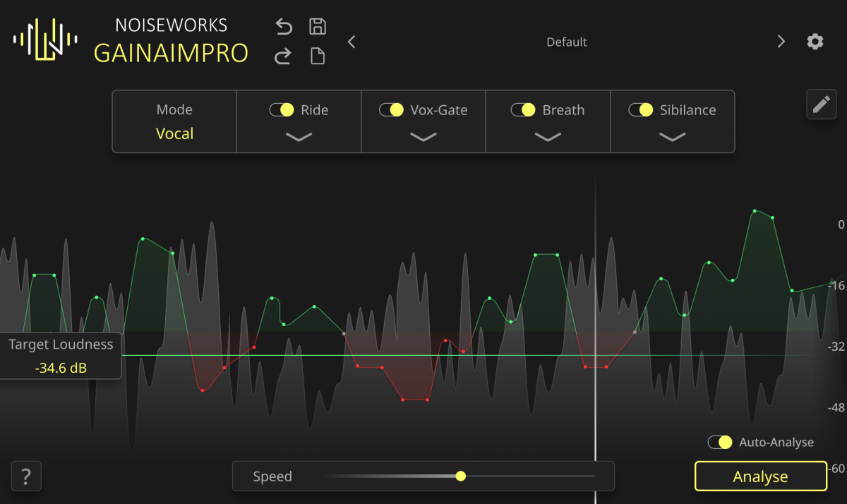The height and width of the screenshot is (504, 847).
Task: Toggle the Ride switch
Action: (x=282, y=110)
